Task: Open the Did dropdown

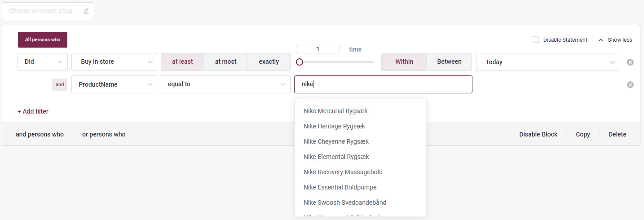Action: (43, 62)
